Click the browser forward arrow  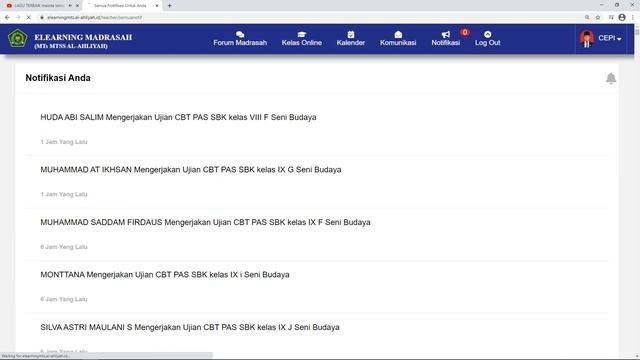(x=18, y=18)
